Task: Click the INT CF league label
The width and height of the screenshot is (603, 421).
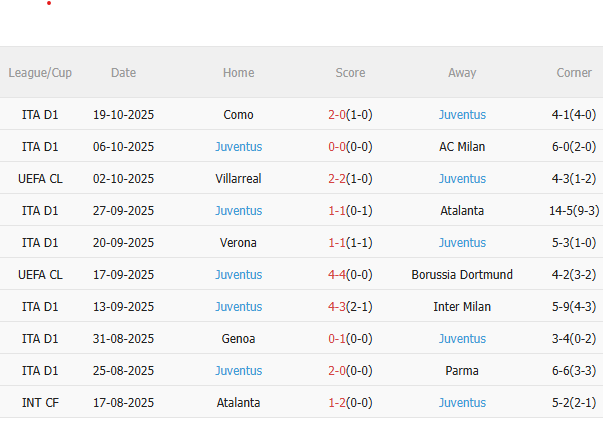Action: click(x=40, y=403)
